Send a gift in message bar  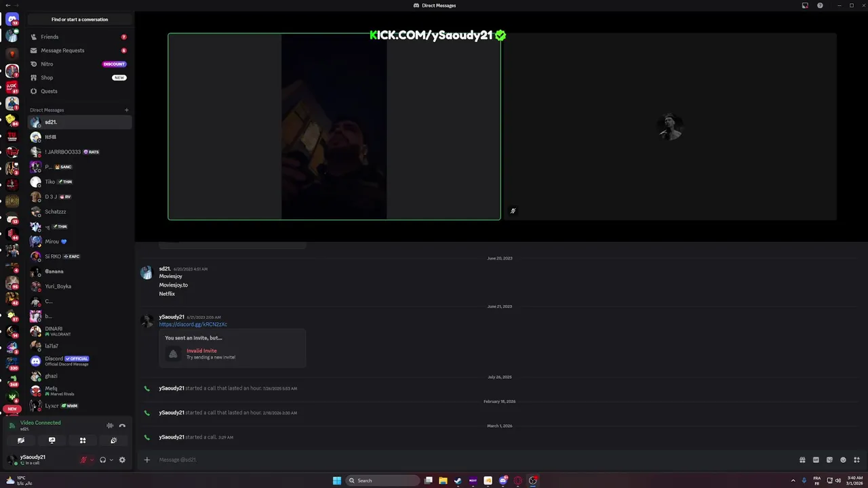[x=802, y=460]
